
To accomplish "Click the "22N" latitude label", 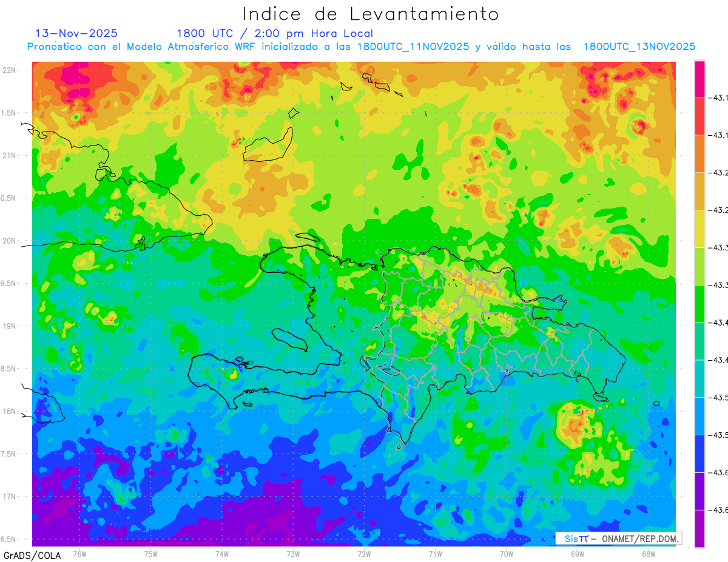I will point(10,70).
